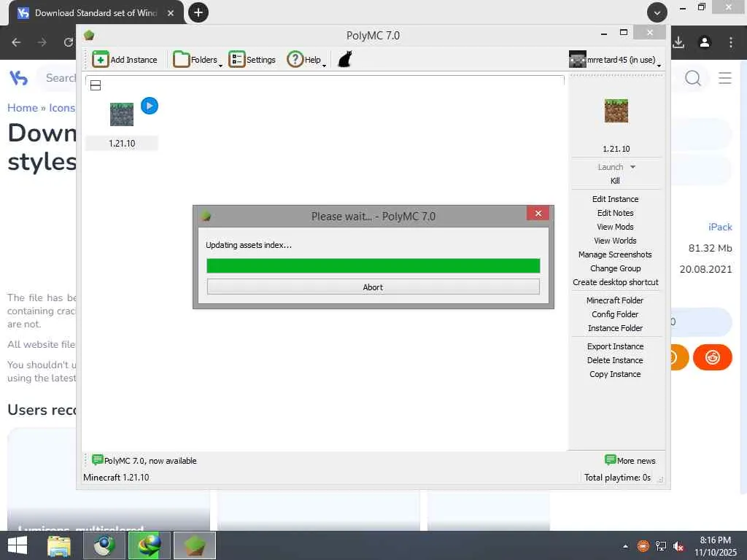Screen dimensions: 747x560
Task: Open View Mods
Action: tap(615, 227)
